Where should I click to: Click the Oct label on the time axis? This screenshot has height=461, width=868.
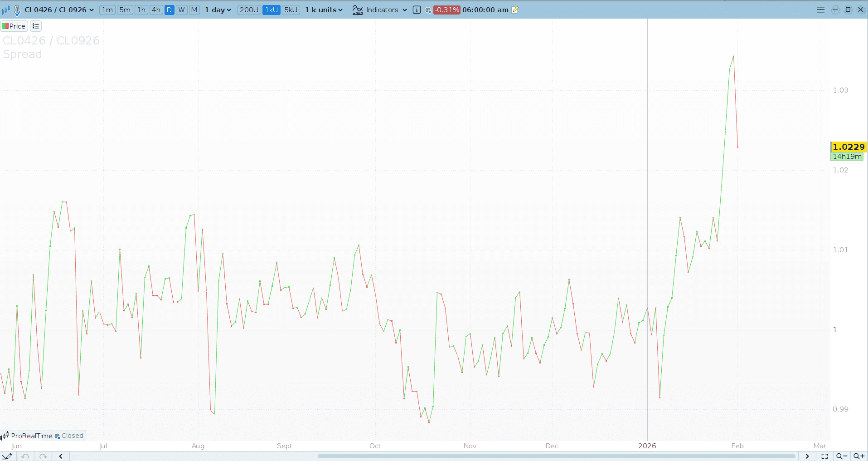[375, 446]
